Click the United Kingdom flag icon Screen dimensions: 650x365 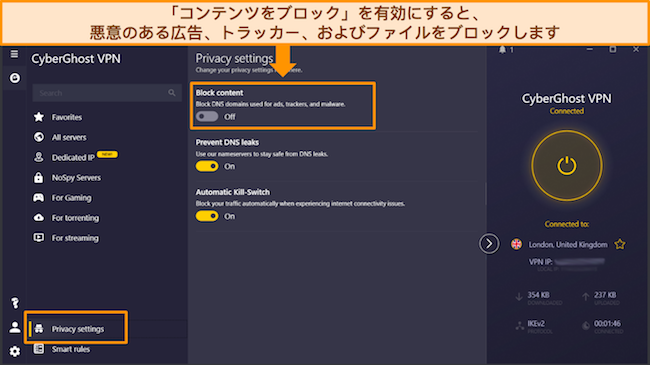pyautogui.click(x=517, y=244)
